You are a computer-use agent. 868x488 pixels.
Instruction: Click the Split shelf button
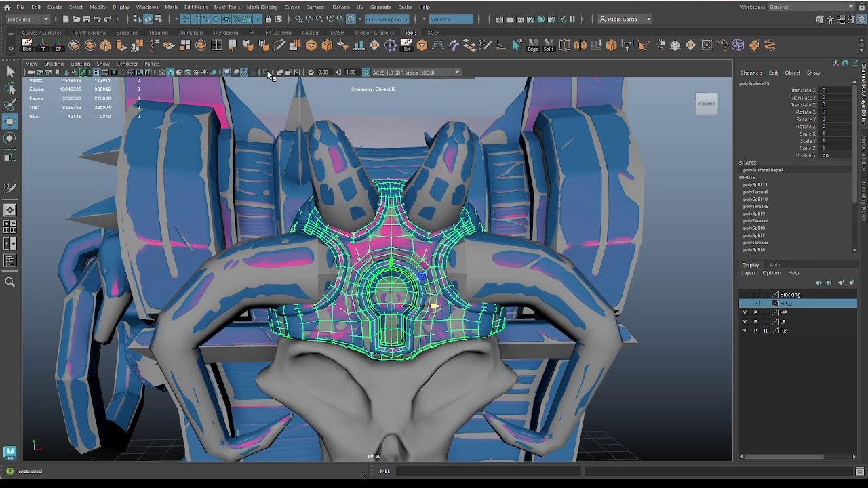pyautogui.click(x=548, y=45)
